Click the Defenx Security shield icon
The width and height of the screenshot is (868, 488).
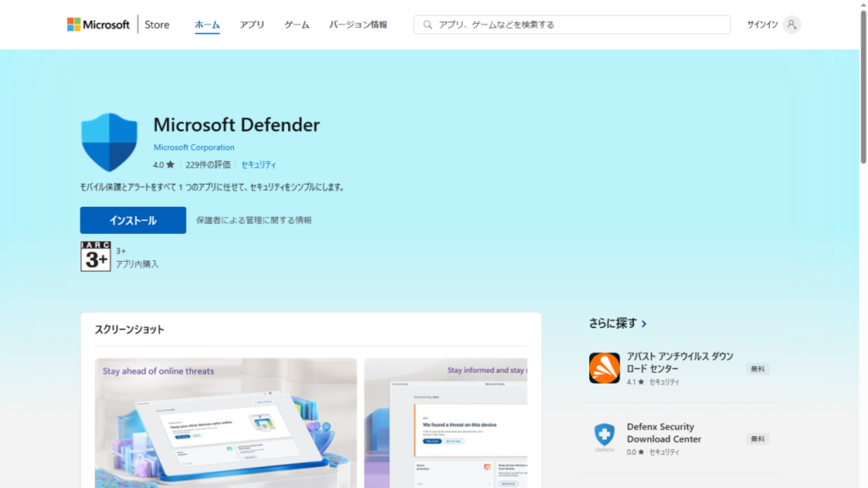click(604, 438)
